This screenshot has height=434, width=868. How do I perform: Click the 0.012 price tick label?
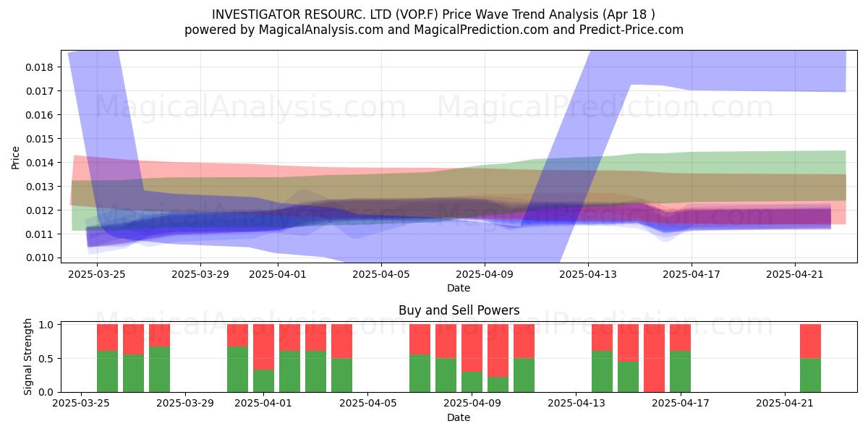point(41,210)
